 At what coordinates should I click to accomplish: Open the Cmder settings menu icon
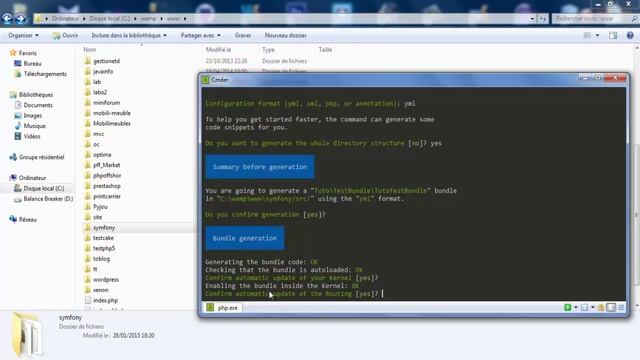(621, 307)
